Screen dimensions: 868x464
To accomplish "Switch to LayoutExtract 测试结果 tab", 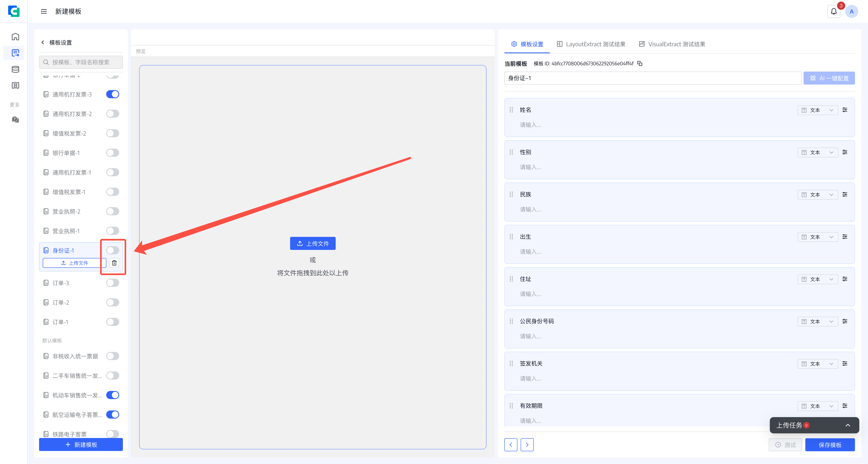I will coord(591,44).
